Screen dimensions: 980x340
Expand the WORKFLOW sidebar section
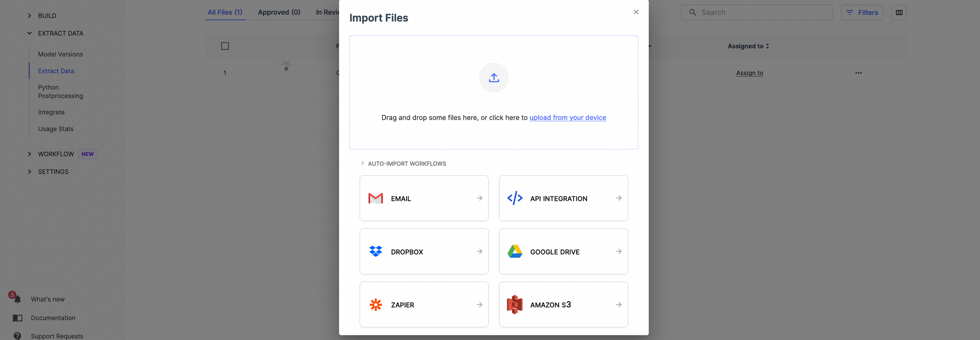point(29,154)
